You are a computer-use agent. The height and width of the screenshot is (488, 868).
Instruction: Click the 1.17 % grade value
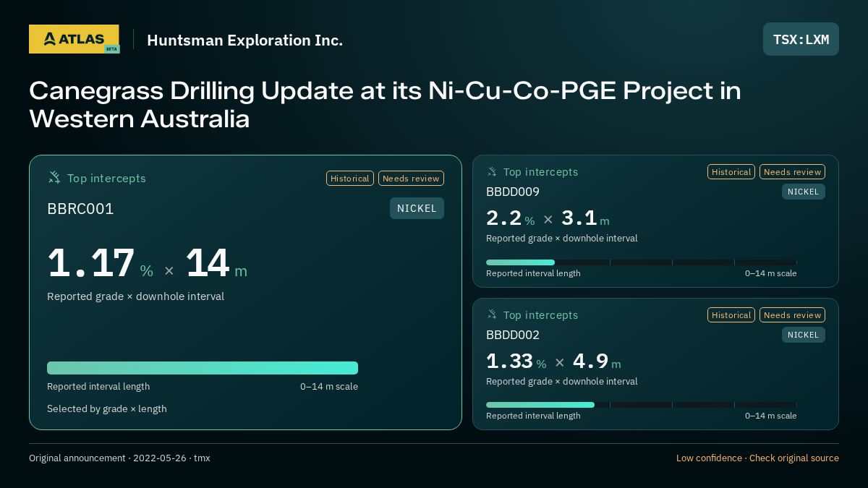(x=101, y=263)
